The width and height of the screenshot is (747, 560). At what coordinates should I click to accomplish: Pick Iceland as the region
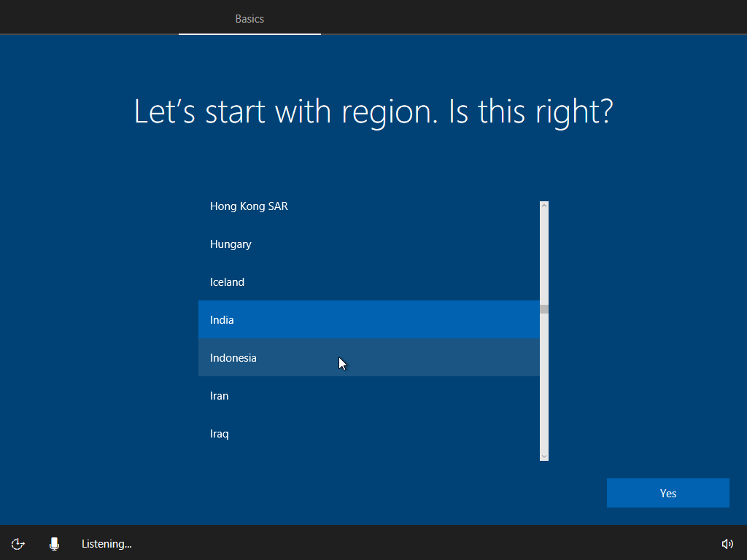(x=368, y=282)
